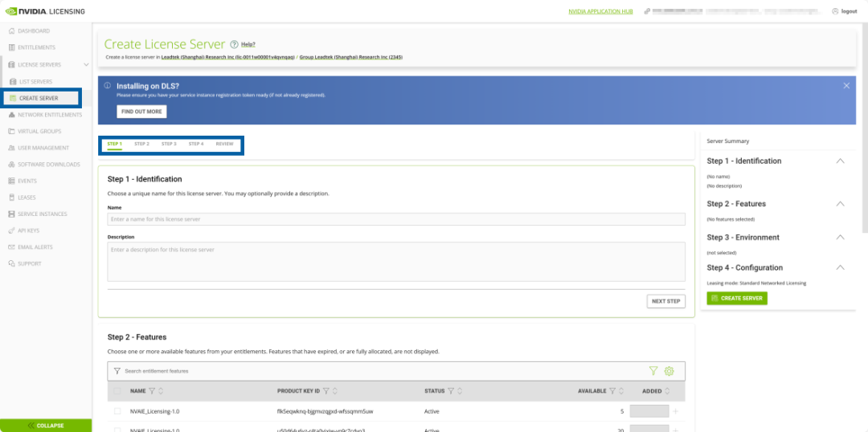Collapse Step 2 - Features summary
The width and height of the screenshot is (868, 432).
point(840,204)
